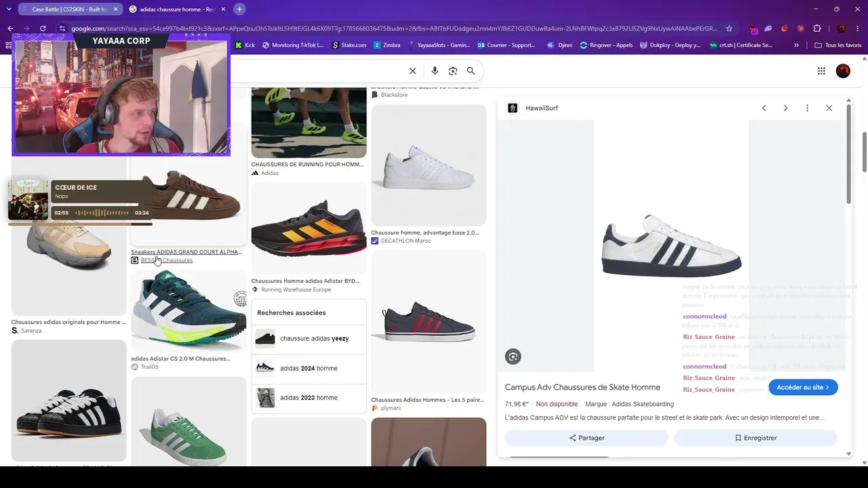
Task: Open the browser extensions puzzle menu
Action: [x=817, y=28]
